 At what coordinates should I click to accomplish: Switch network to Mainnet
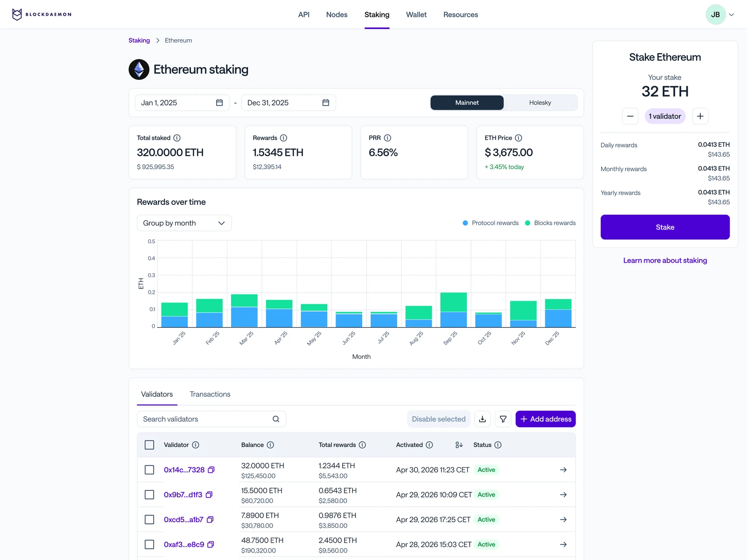point(467,103)
